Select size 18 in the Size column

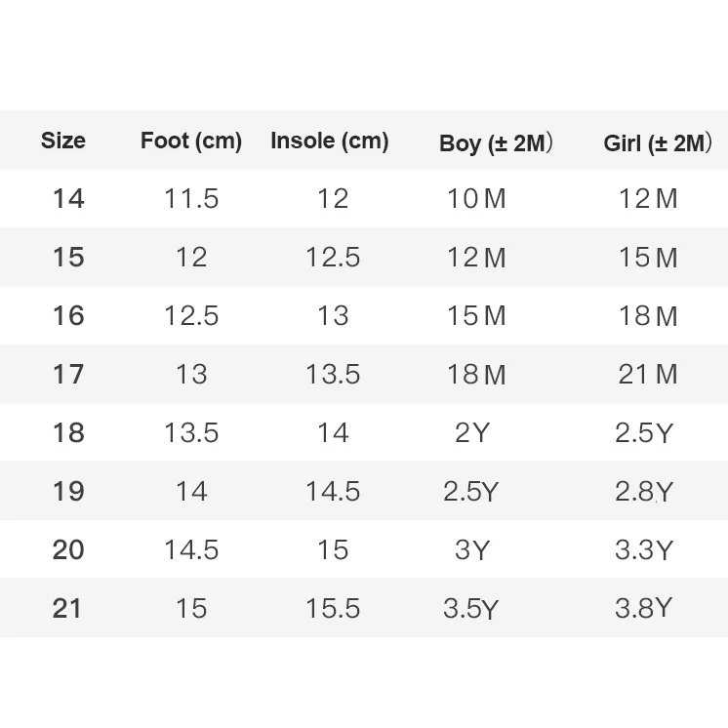point(68,433)
